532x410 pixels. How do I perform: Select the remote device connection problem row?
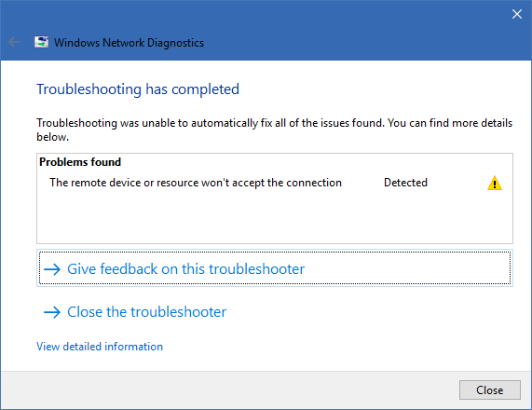coord(275,183)
